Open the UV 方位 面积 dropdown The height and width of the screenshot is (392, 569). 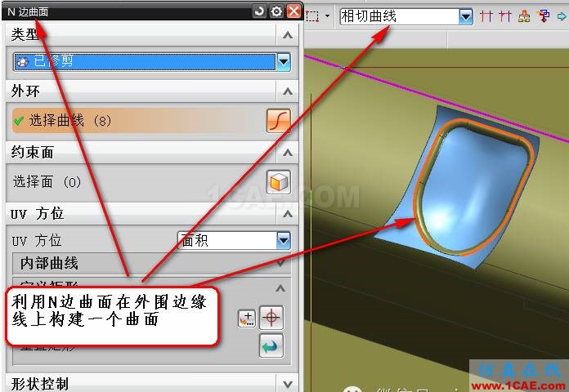(x=284, y=240)
